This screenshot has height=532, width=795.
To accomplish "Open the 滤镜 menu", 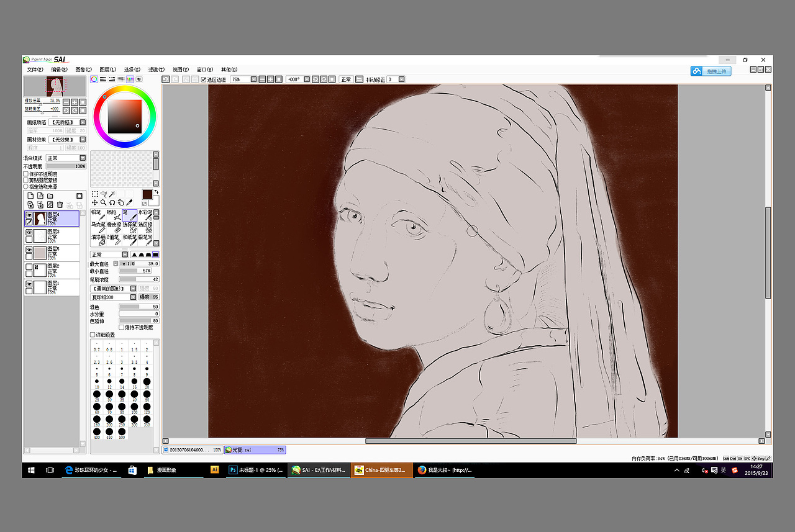I will (x=156, y=70).
